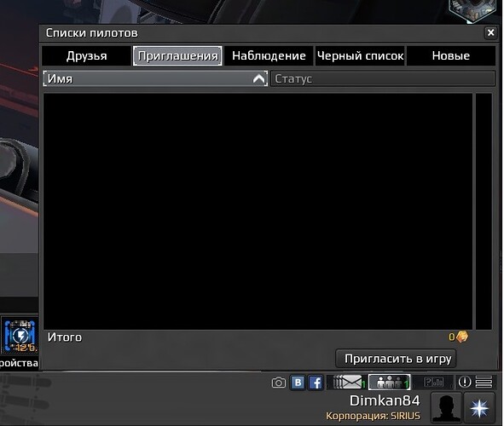This screenshot has height=426, width=504.
Task: Open the greyed-out statistics icon
Action: 433,382
